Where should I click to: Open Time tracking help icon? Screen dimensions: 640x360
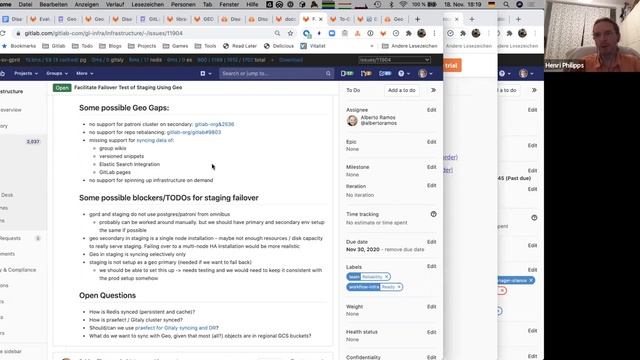click(433, 214)
